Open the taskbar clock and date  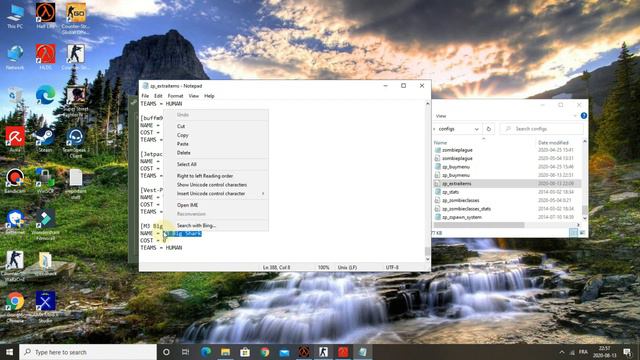pyautogui.click(x=604, y=352)
